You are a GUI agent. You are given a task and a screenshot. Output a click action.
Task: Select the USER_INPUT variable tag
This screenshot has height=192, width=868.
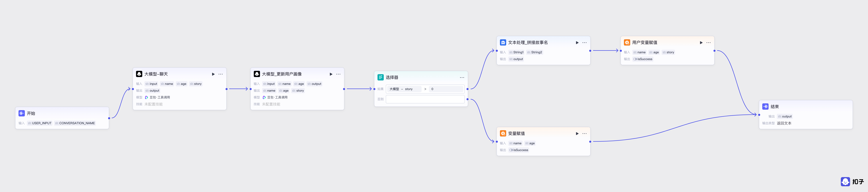pos(40,123)
